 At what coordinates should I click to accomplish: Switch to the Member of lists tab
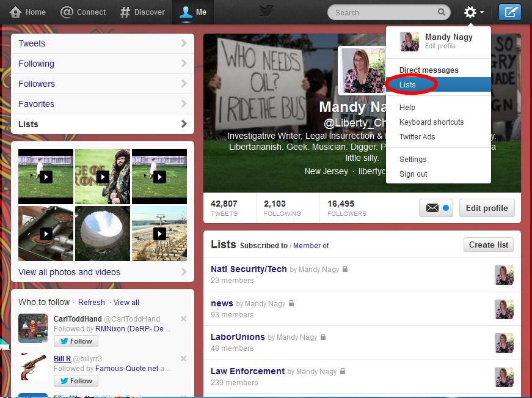pos(311,246)
